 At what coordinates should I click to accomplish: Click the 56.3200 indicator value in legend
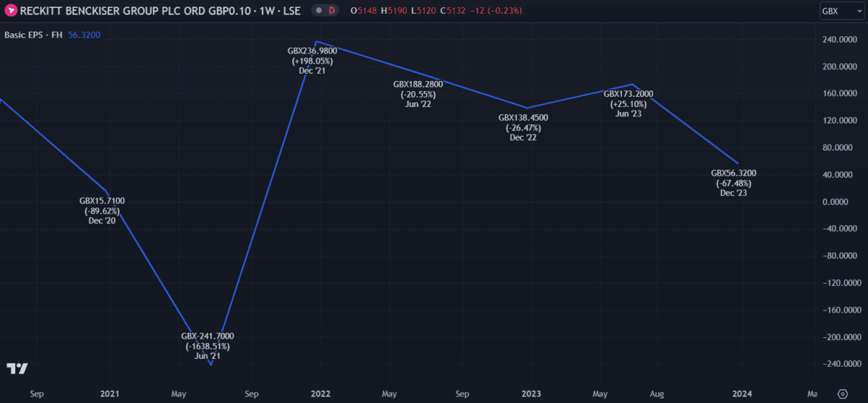point(84,34)
